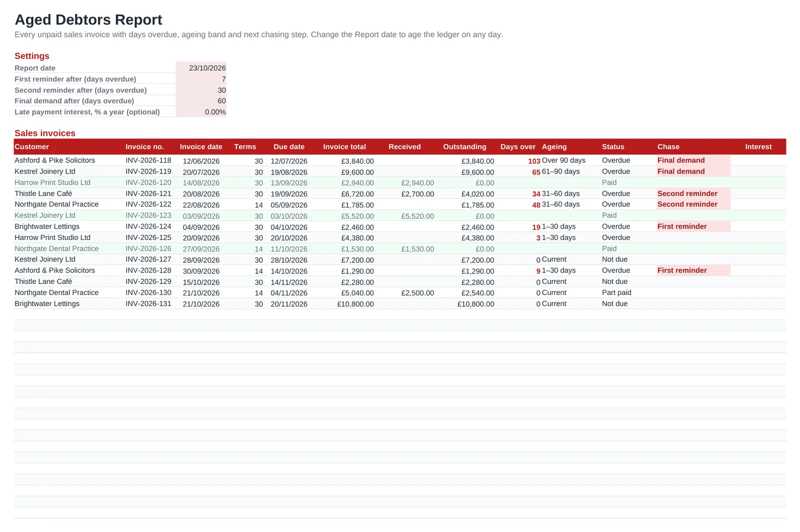Click Not due status for INV-2026-127
Screen dimensions: 800x532
click(x=614, y=259)
